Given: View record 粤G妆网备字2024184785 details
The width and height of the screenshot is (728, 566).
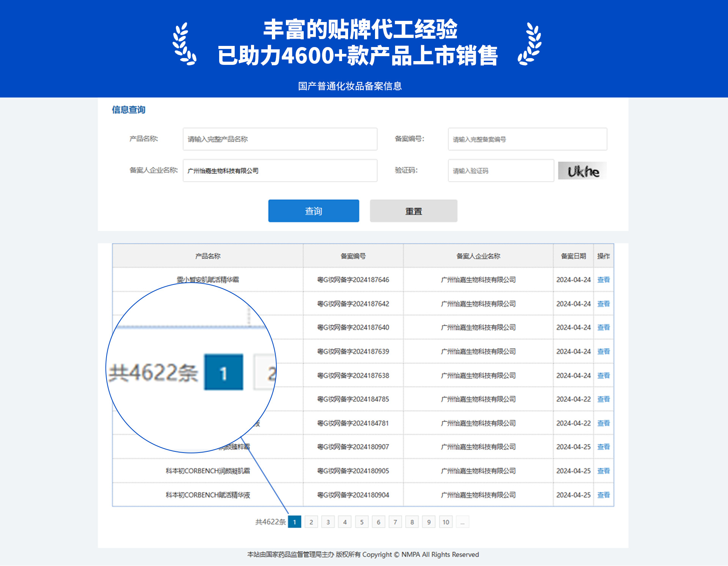Looking at the screenshot, I should (604, 399).
